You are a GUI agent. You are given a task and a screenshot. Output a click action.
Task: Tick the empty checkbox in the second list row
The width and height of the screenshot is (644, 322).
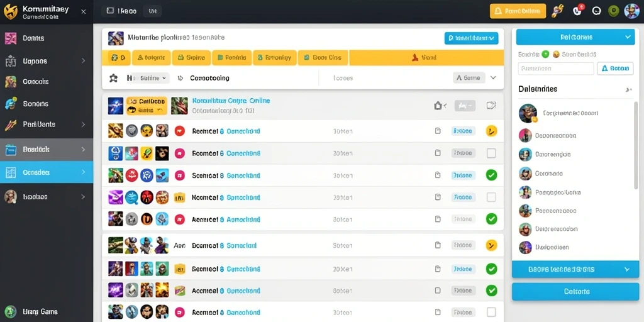491,153
